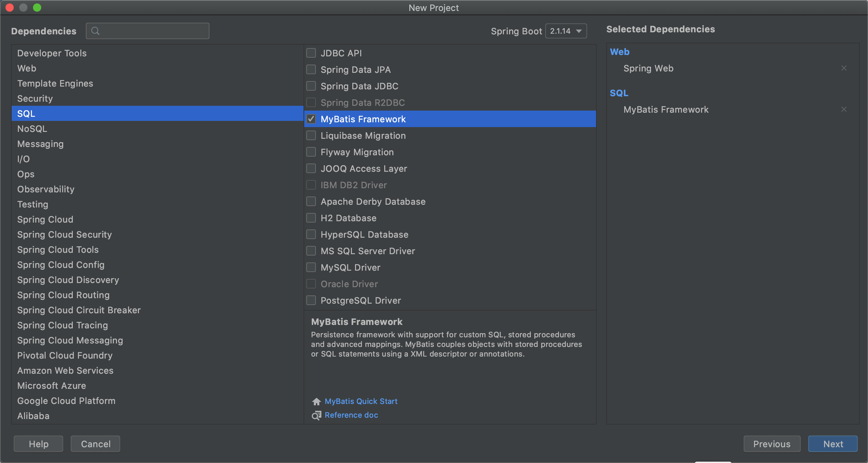This screenshot has width=868, height=463.
Task: Choose Spring Cloud Messaging category
Action: click(158, 340)
